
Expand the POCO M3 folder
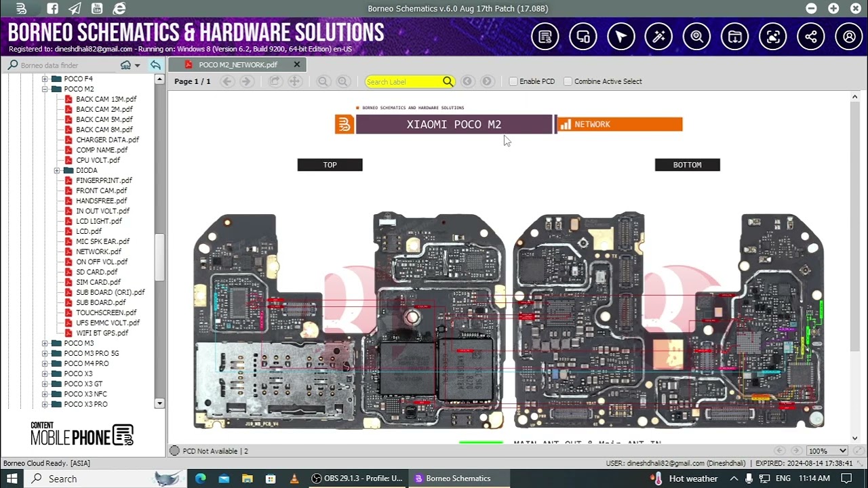click(x=45, y=343)
